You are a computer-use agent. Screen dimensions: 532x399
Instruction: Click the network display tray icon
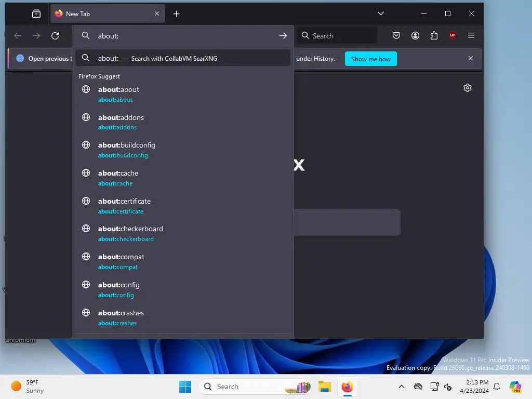[x=434, y=387]
